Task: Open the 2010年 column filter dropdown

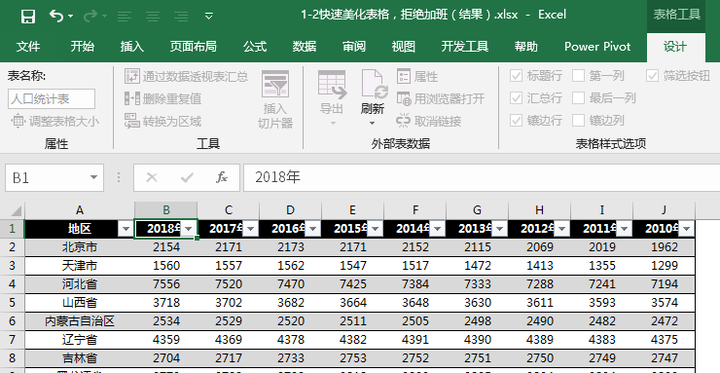Action: point(686,229)
